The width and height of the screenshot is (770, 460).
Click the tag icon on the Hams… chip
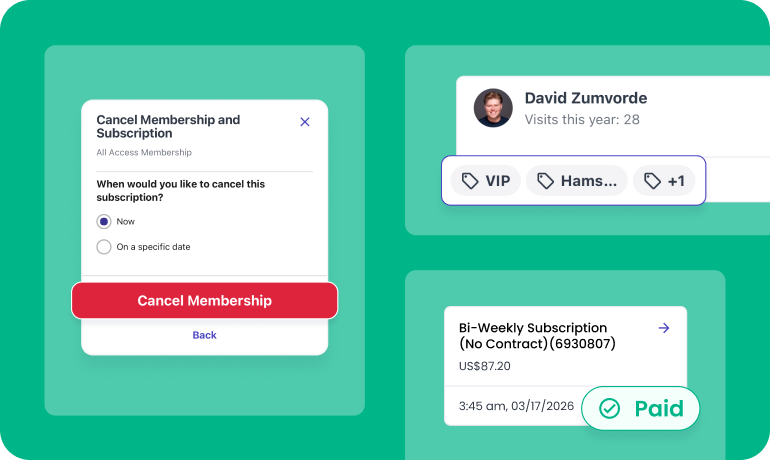pos(545,181)
